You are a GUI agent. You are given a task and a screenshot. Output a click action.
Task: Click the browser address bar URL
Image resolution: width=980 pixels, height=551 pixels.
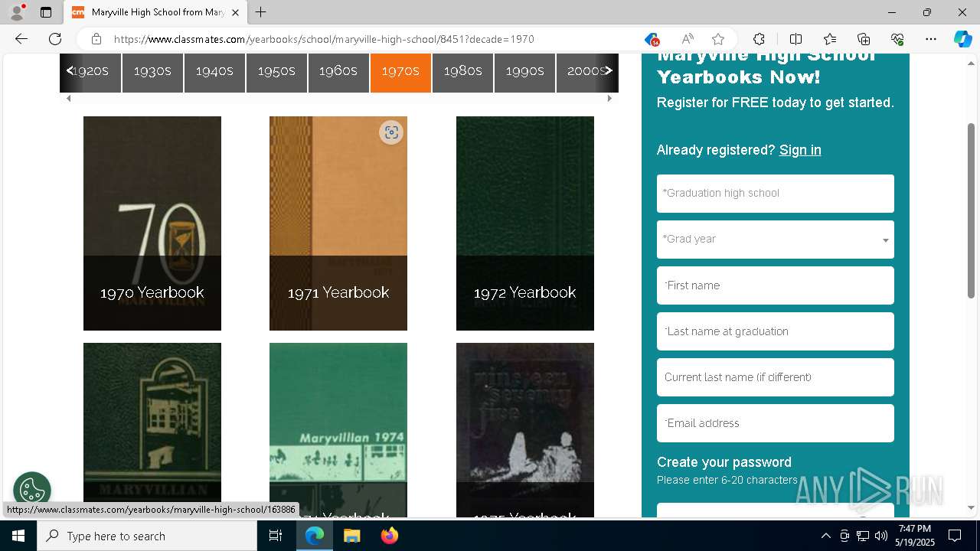coord(324,39)
